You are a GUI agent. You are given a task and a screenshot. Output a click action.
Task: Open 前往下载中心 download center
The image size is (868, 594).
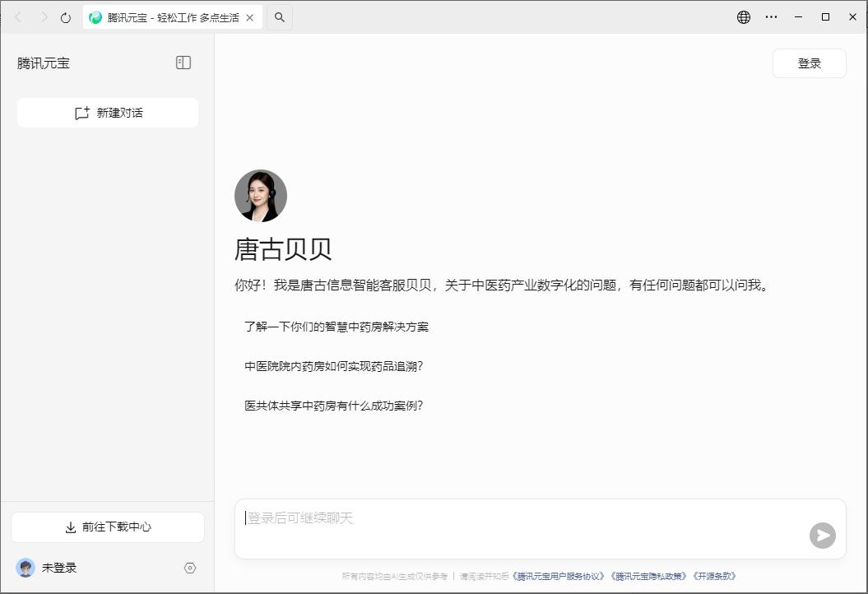pyautogui.click(x=108, y=527)
